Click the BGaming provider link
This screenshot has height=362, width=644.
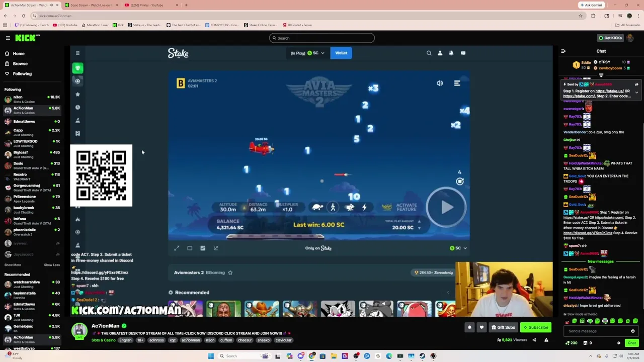tap(215, 273)
